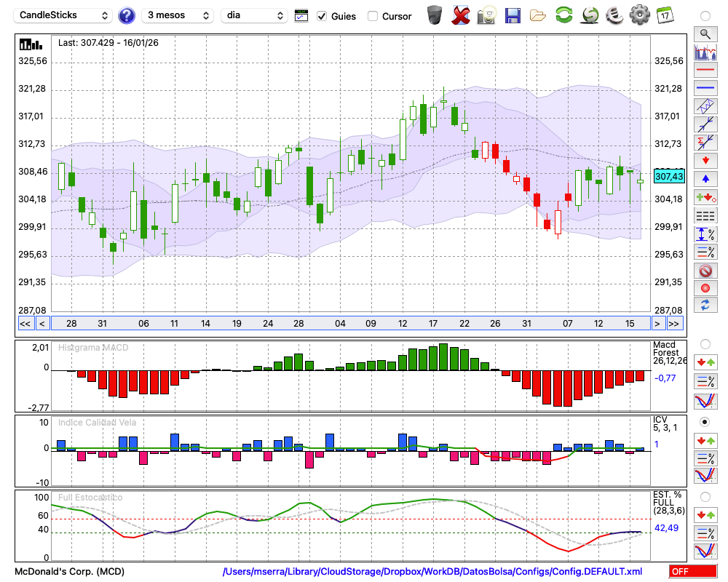Click the dollar sign update icon

point(590,15)
